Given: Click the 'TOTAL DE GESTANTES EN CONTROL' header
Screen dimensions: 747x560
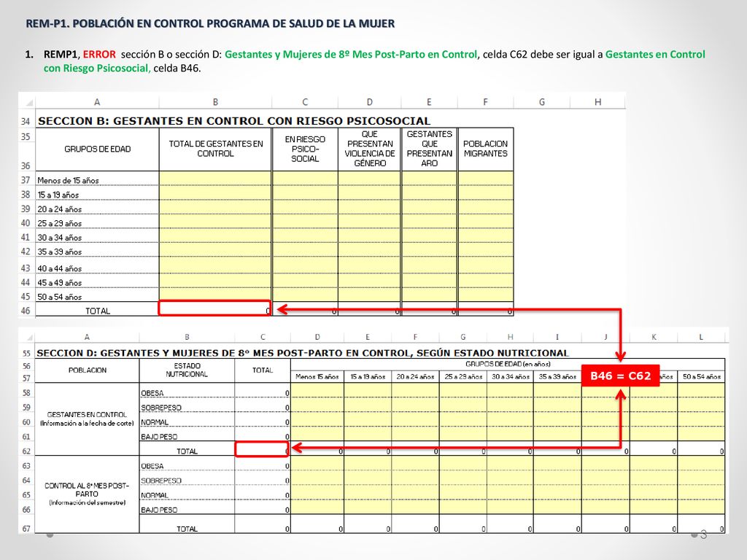Looking at the screenshot, I should point(215,149).
